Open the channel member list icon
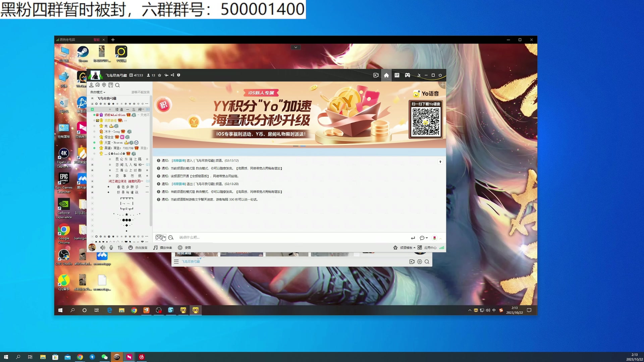This screenshot has height=362, width=644. (92, 85)
